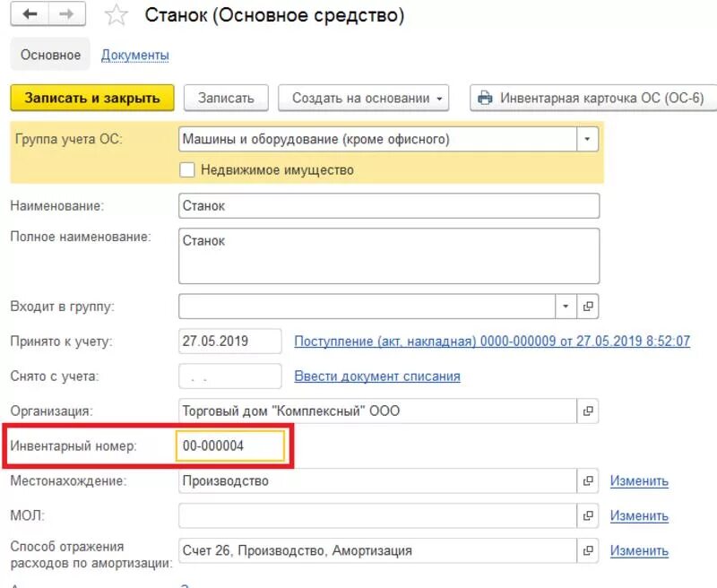Click the Снято с учета date field
The height and width of the screenshot is (588, 717).
pos(230,376)
